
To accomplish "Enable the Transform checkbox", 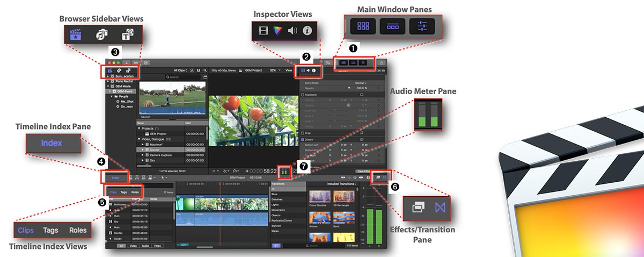I will coord(303,94).
